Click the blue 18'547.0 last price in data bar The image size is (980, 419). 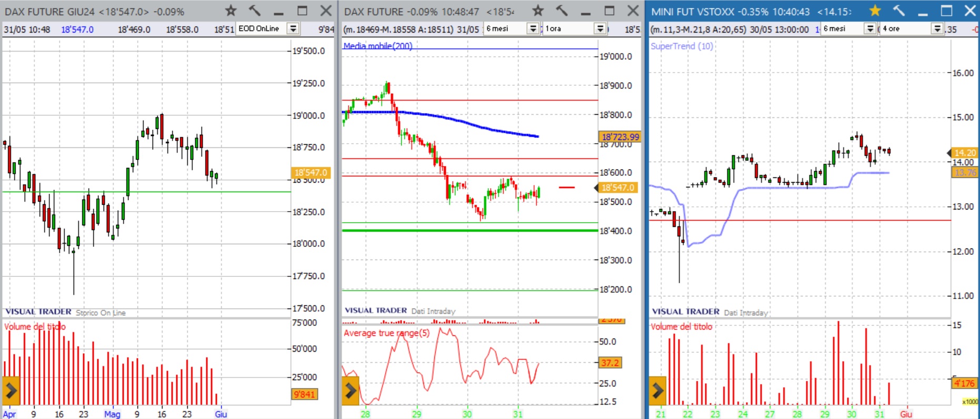click(x=77, y=29)
